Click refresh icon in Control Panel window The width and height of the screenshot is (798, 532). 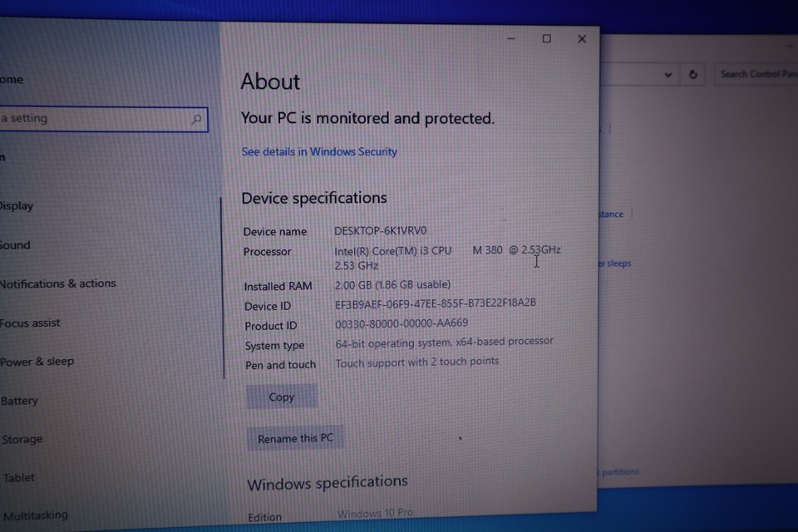click(692, 74)
